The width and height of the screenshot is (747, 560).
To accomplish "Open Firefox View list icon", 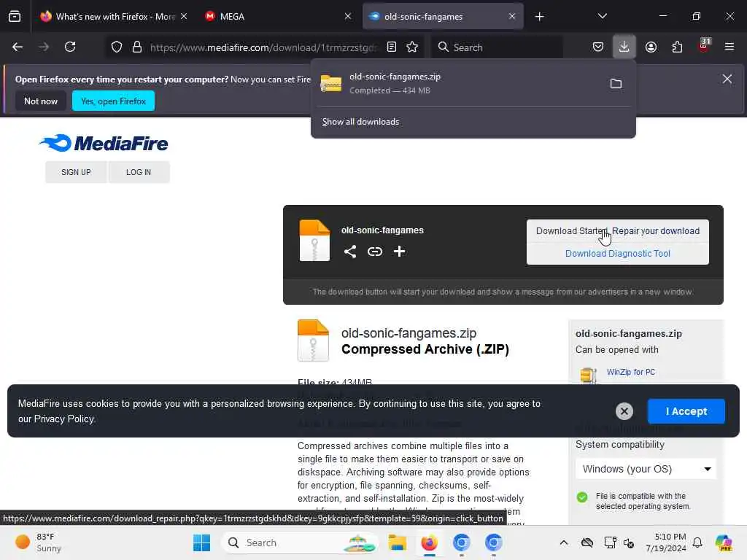I will 15,17.
